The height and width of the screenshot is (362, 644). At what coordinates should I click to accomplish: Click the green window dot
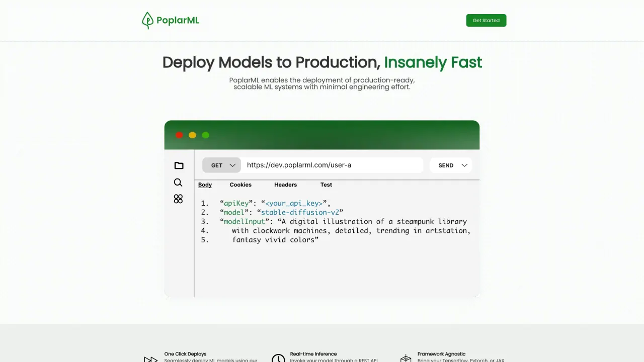[205, 135]
